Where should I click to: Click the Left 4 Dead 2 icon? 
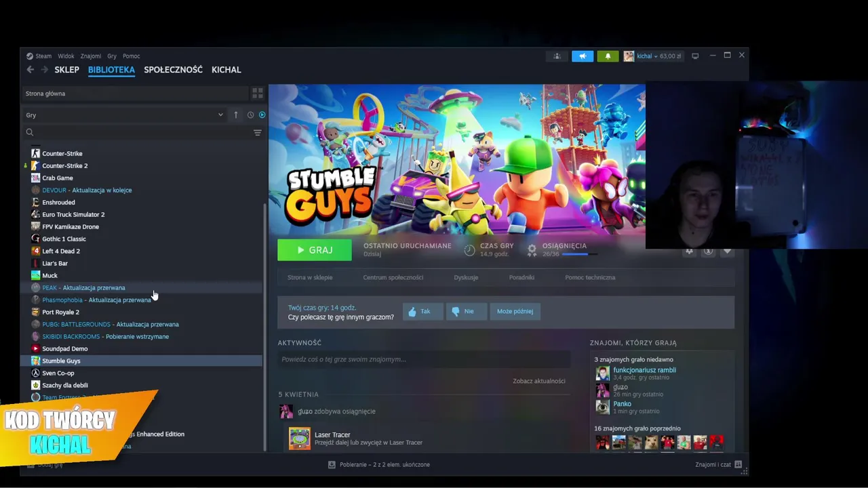[36, 251]
